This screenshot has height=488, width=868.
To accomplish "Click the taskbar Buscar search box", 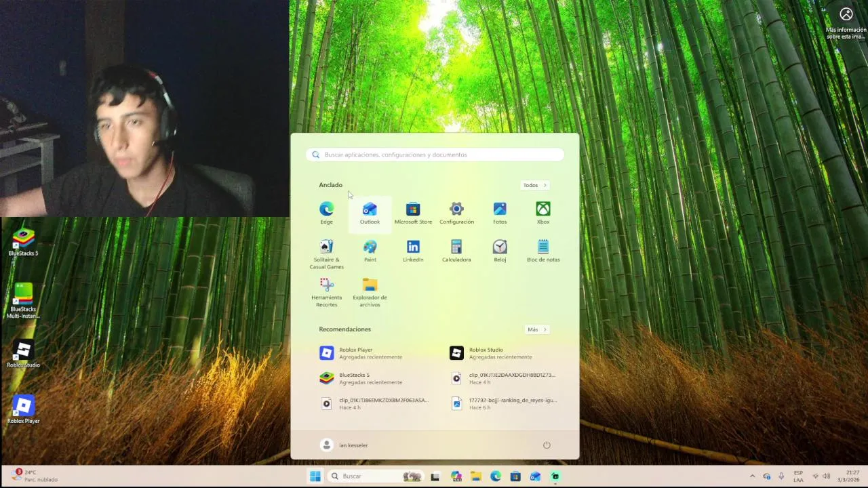I will (376, 476).
